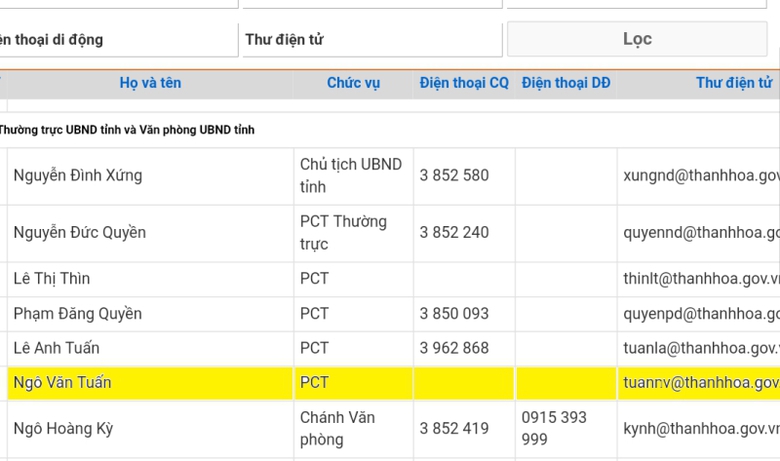This screenshot has height=461, width=780.
Task: Click email address starting with quyenpd
Action: click(x=700, y=314)
